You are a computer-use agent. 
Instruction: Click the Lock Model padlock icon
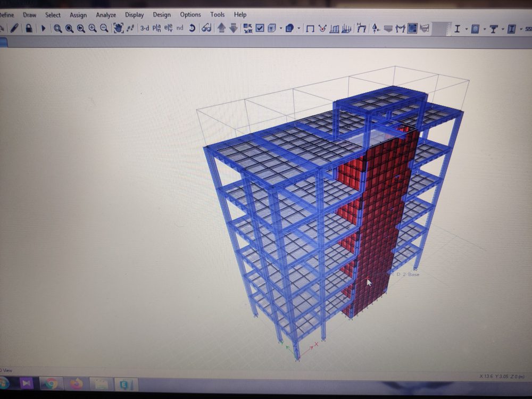[x=29, y=29]
